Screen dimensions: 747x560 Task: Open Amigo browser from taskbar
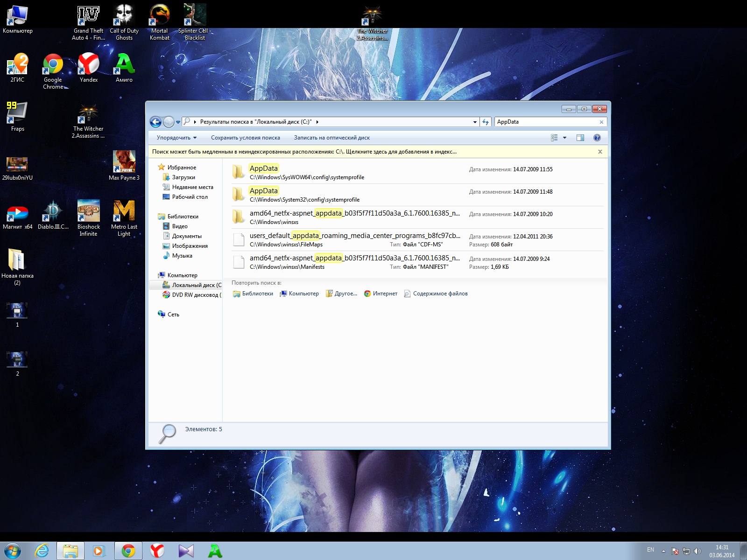tap(215, 551)
